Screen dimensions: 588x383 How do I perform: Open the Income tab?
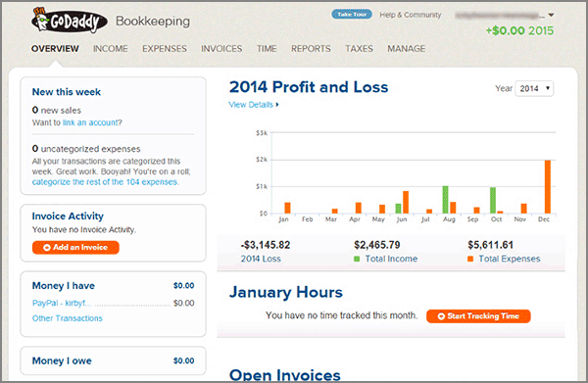click(x=110, y=49)
